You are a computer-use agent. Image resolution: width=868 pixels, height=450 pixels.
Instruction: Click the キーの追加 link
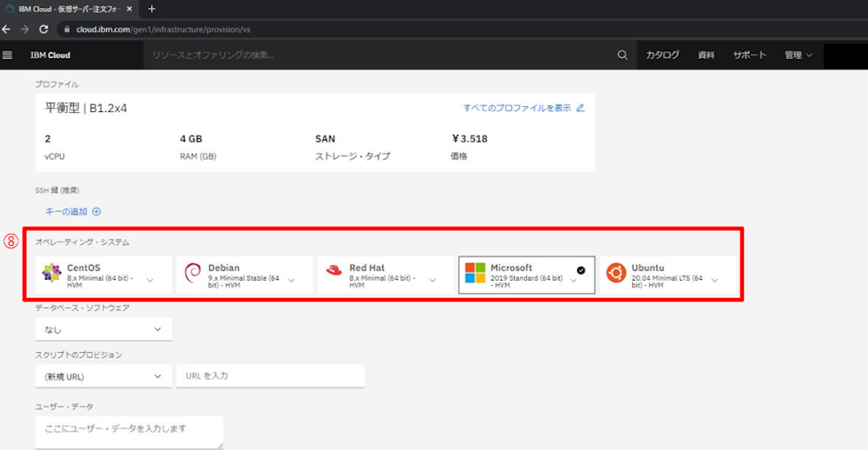pyautogui.click(x=66, y=211)
